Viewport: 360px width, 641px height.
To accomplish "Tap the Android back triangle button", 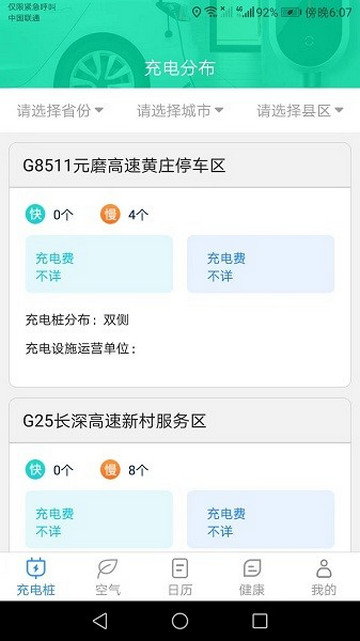I will click(100, 621).
